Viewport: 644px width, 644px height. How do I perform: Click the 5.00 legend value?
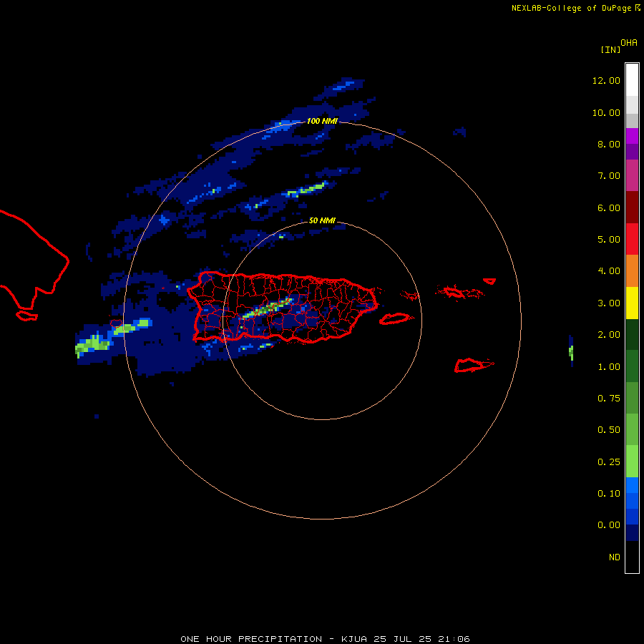609,240
